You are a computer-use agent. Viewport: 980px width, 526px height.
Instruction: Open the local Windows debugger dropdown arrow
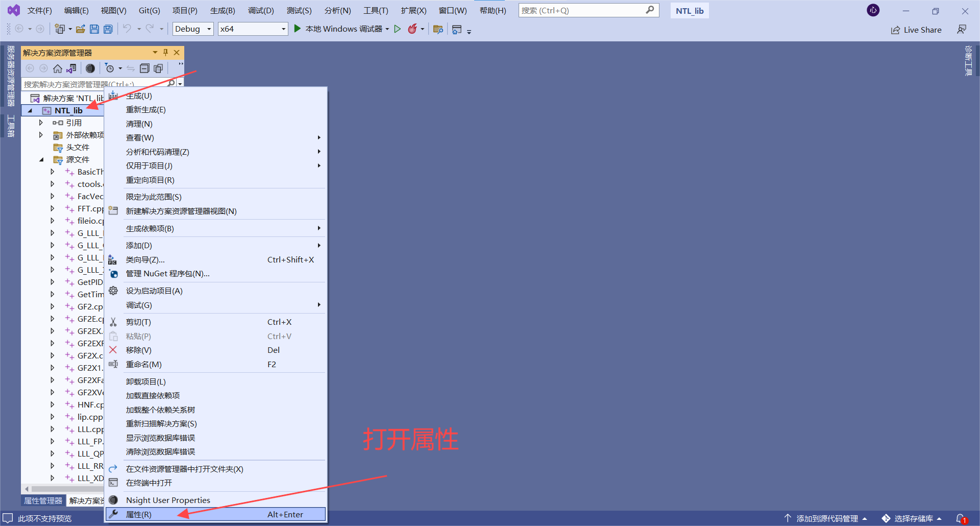[x=387, y=29]
